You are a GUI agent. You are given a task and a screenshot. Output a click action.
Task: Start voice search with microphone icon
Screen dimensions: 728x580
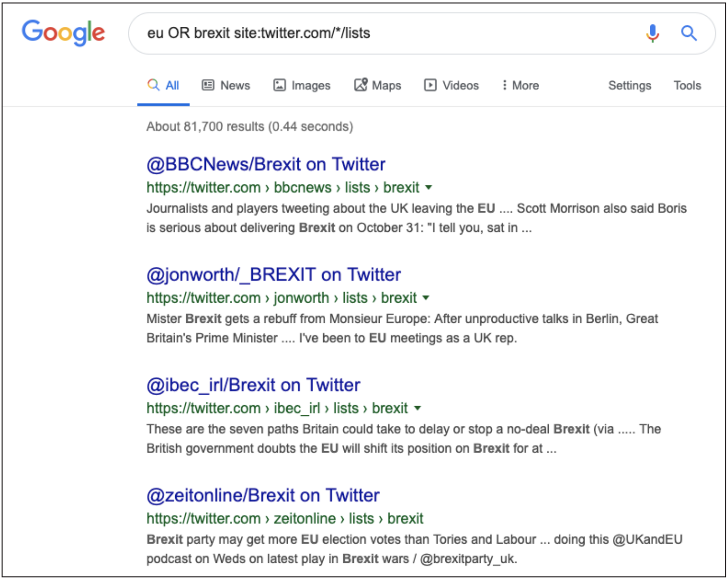tap(652, 33)
